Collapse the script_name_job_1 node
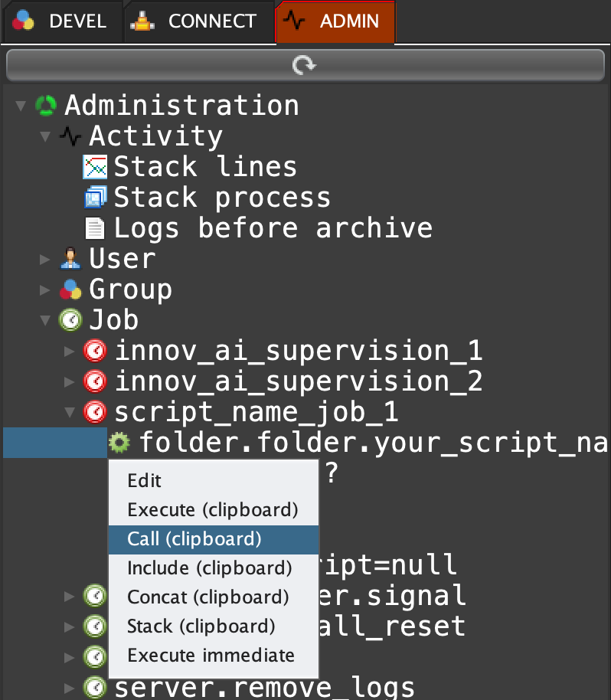Screen dimensions: 611x700 point(70,412)
